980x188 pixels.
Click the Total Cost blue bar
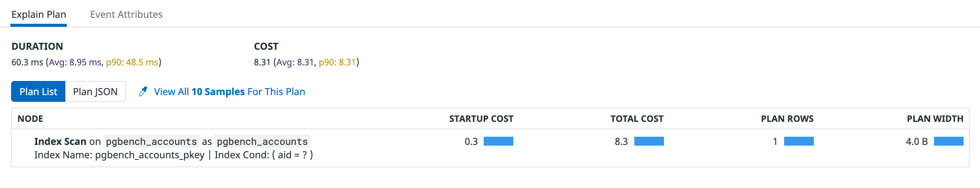[649, 142]
